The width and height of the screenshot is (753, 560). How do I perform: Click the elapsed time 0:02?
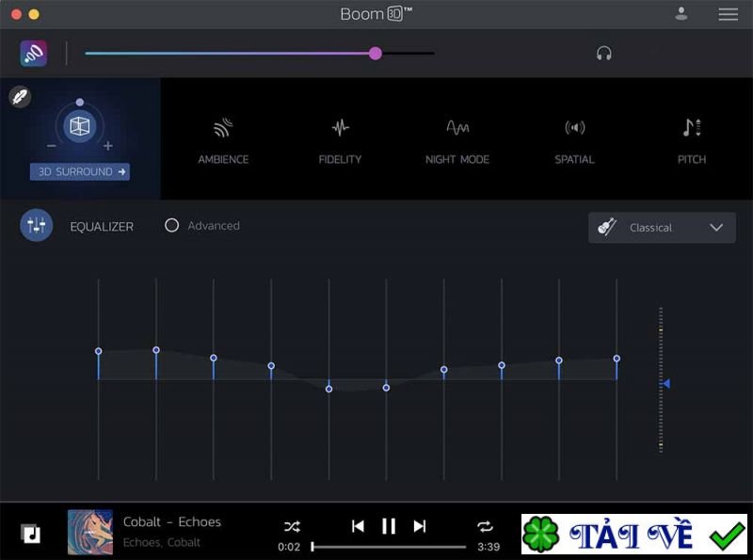289,547
